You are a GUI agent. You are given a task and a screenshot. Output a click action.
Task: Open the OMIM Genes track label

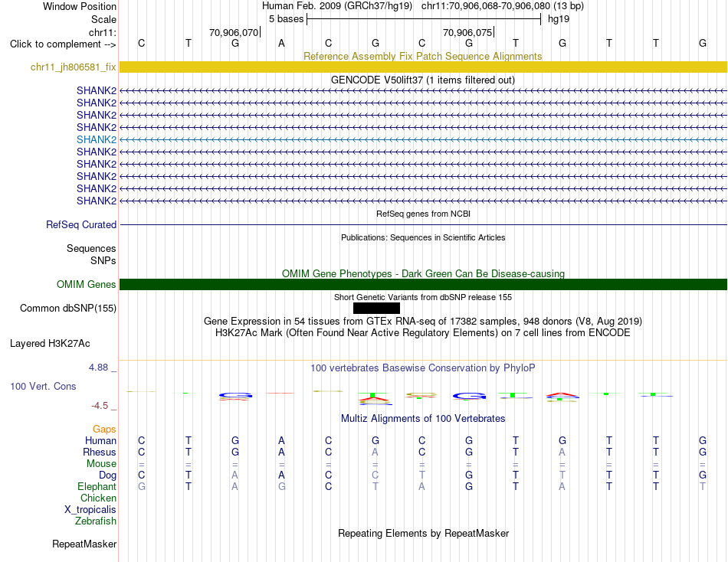[x=87, y=285]
